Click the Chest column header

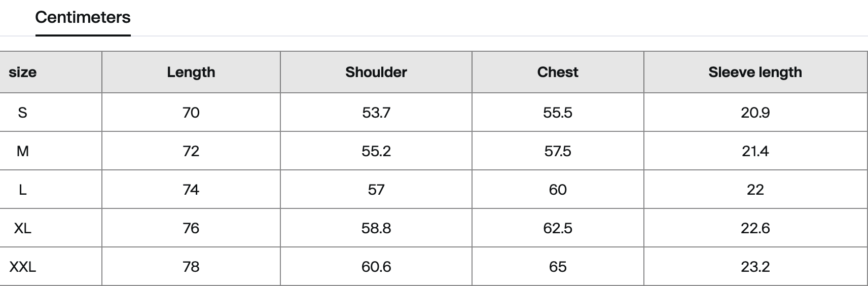click(x=558, y=72)
